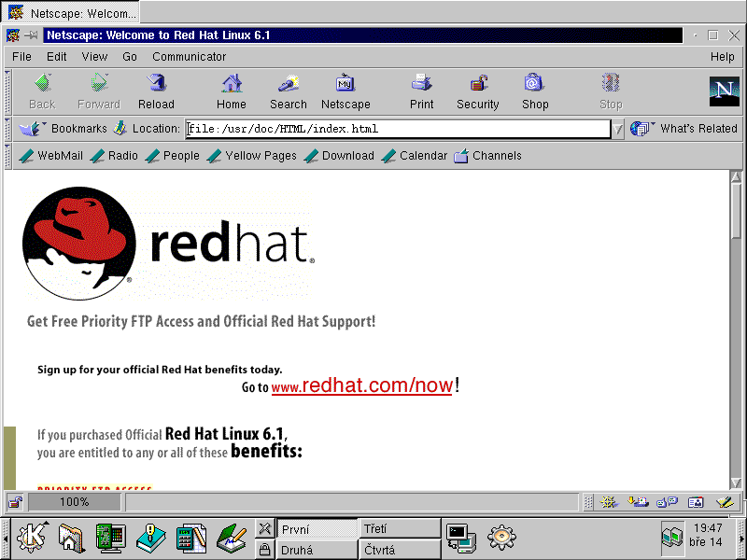Hide the KDE panel using right arrow

pos(742,539)
